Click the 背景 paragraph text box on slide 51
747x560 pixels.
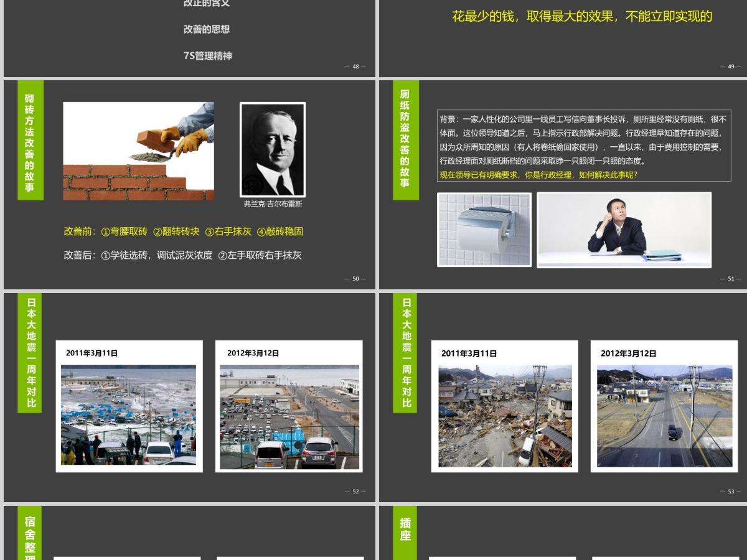click(x=584, y=146)
